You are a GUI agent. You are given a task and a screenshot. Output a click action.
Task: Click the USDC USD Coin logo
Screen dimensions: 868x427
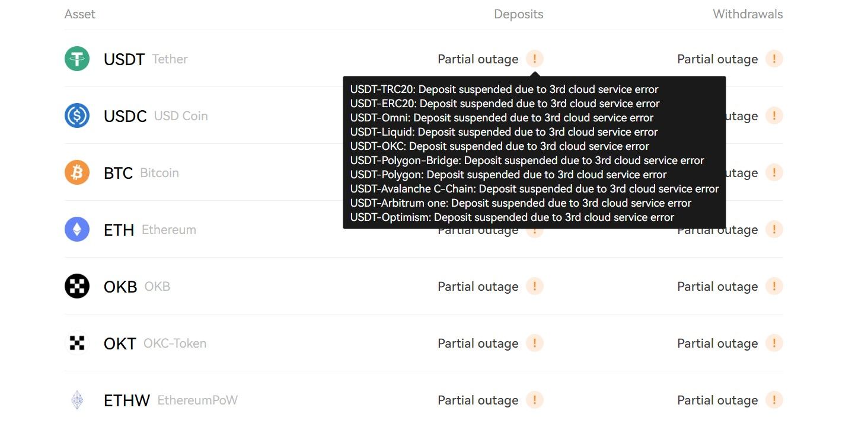(x=77, y=115)
